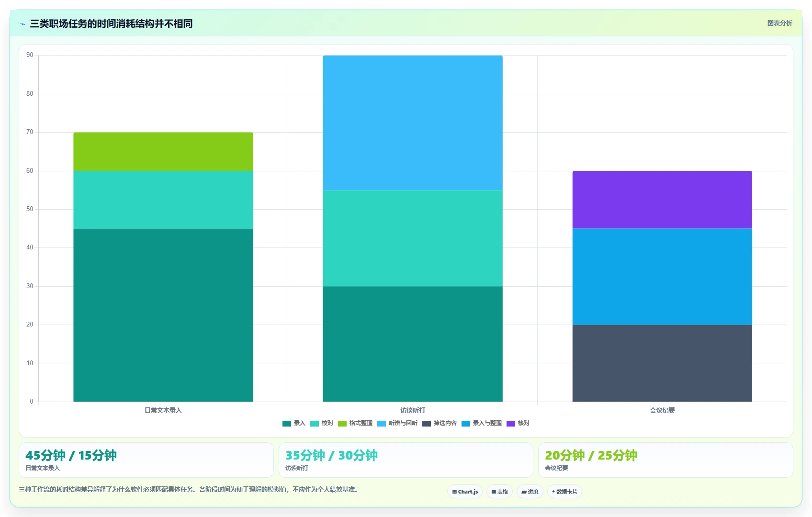Viewport: 812px width, 517px height.
Task: Select the light blue 听辨与回听 segment of 访谈听打 bar
Action: 413,123
